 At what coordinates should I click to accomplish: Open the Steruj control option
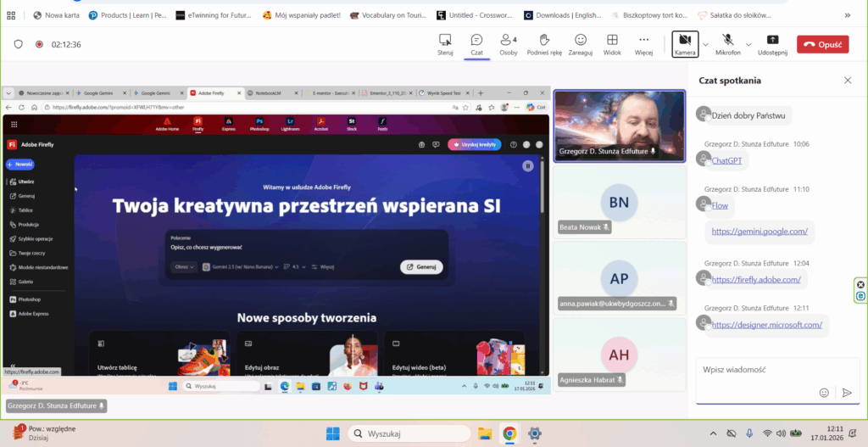(445, 44)
